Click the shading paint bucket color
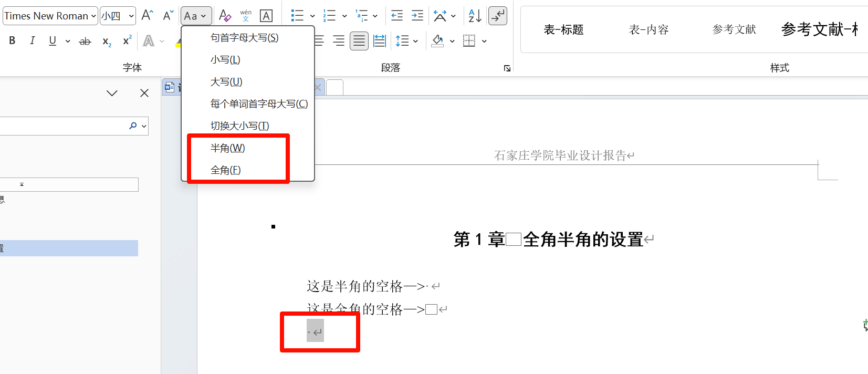The width and height of the screenshot is (868, 374). (x=437, y=41)
